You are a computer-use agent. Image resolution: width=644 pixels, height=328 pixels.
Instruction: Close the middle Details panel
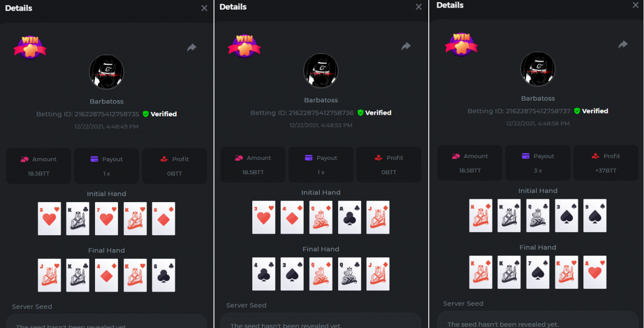pyautogui.click(x=419, y=7)
